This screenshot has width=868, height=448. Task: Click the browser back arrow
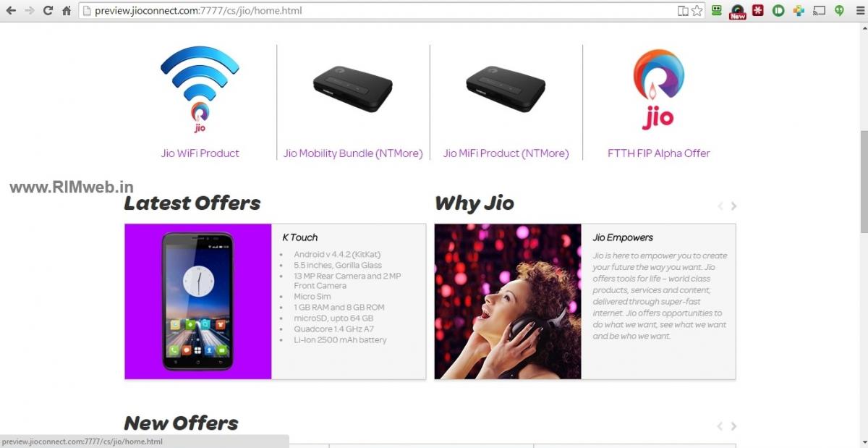11,11
